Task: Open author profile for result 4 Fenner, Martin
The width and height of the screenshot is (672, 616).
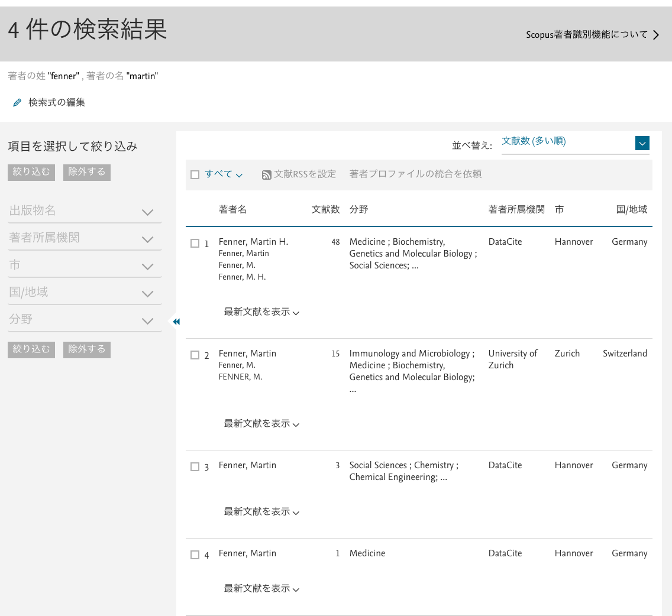Action: click(x=247, y=553)
